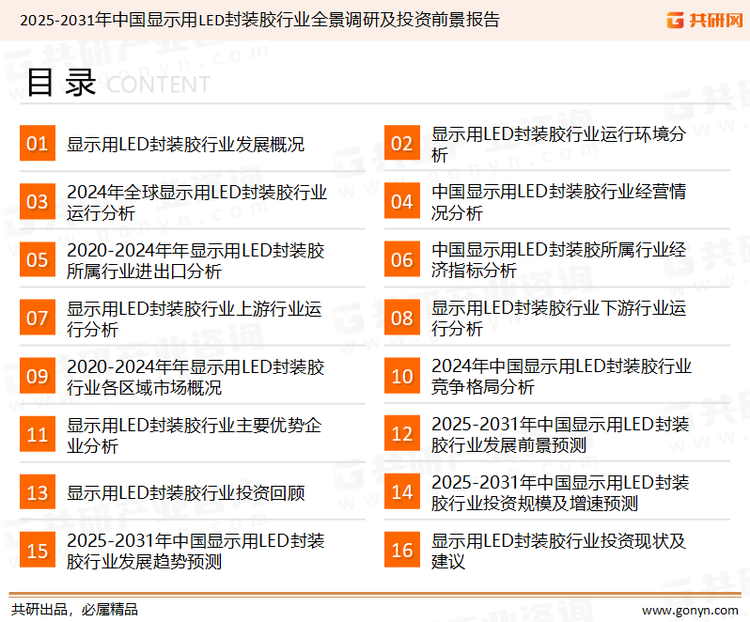The image size is (750, 622).
Task: Select 下游行业运行分析 entry
Action: 559,318
